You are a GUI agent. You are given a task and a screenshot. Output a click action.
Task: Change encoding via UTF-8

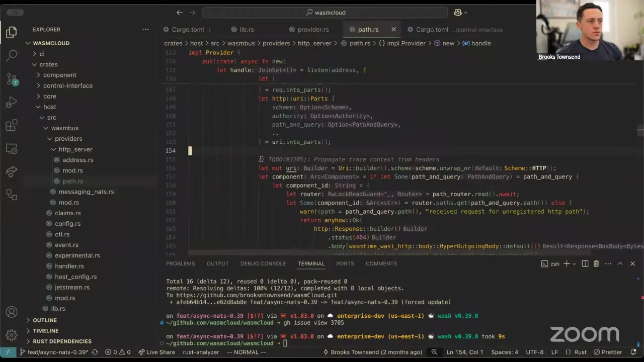coord(535,352)
